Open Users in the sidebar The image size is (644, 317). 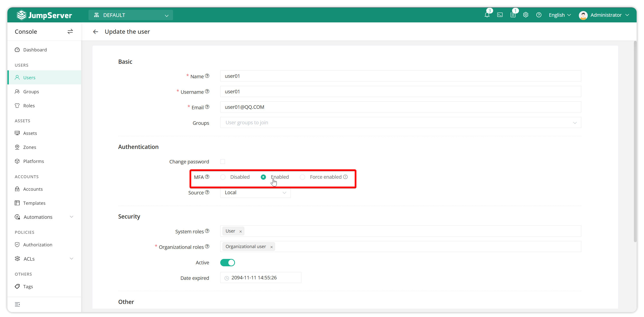click(x=44, y=77)
